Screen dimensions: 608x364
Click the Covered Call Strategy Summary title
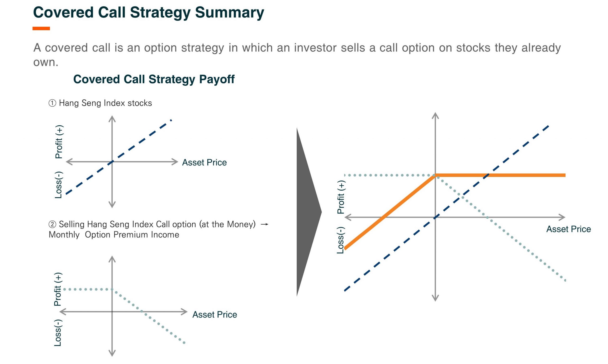[148, 12]
